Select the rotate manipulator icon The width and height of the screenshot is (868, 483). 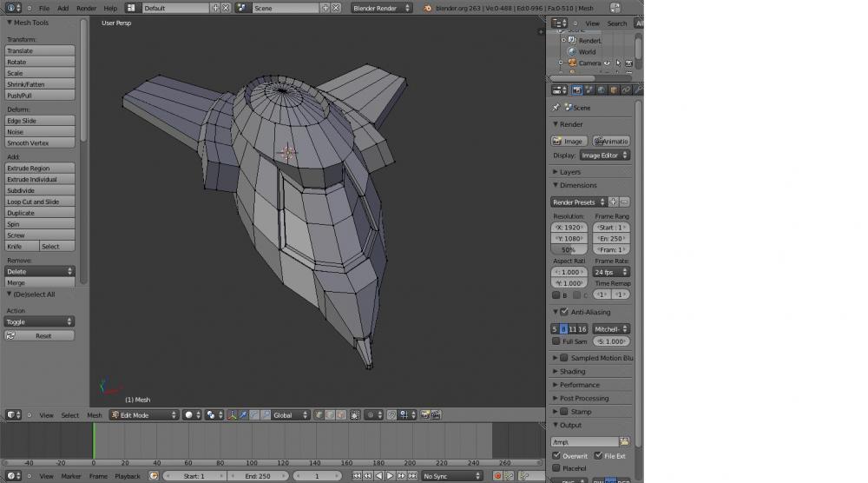click(254, 415)
